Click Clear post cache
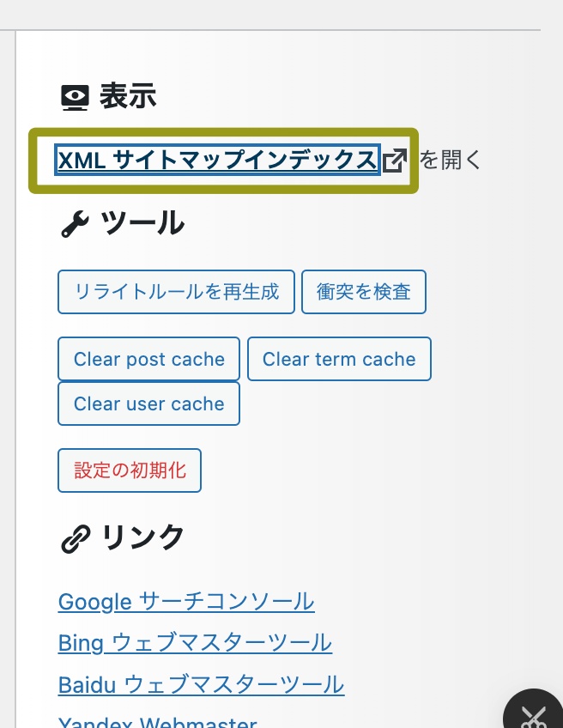The image size is (563, 728). [x=148, y=359]
